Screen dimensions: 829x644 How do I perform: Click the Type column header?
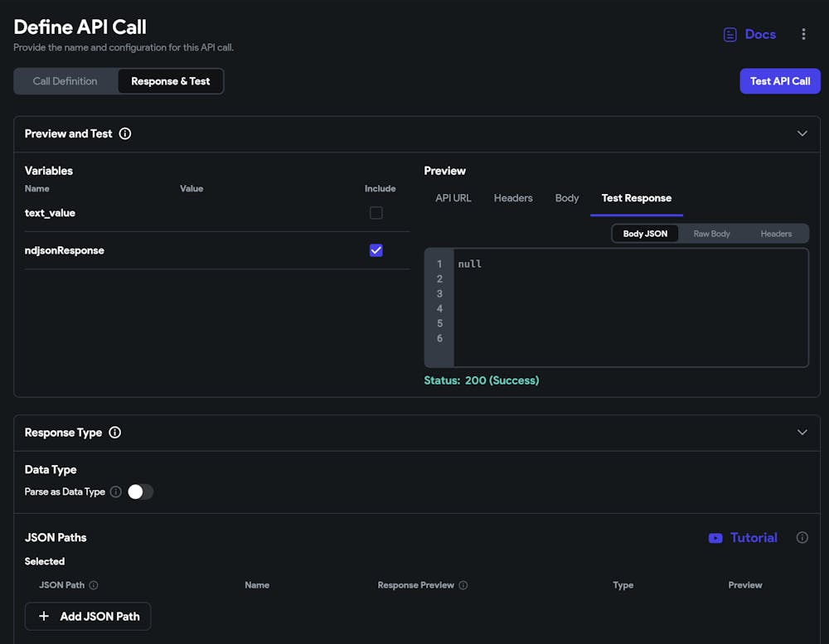tap(623, 585)
